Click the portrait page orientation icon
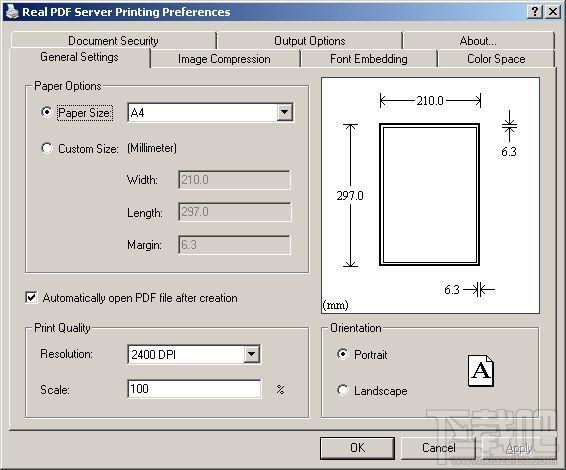Viewport: 566px width, 470px height. (481, 371)
